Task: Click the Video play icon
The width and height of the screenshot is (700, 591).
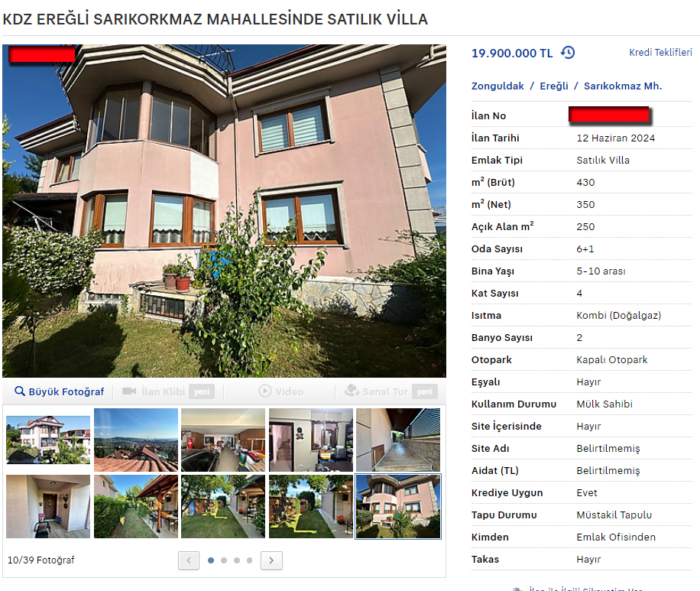Action: pyautogui.click(x=264, y=391)
